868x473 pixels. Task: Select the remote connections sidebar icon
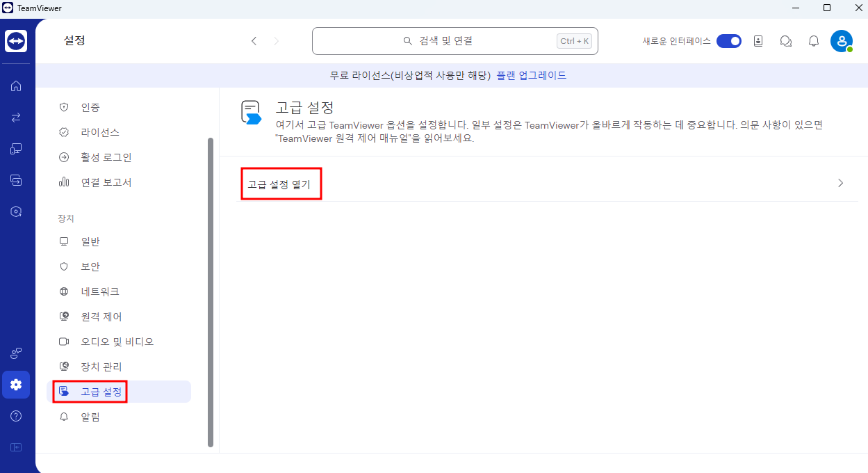pos(16,117)
